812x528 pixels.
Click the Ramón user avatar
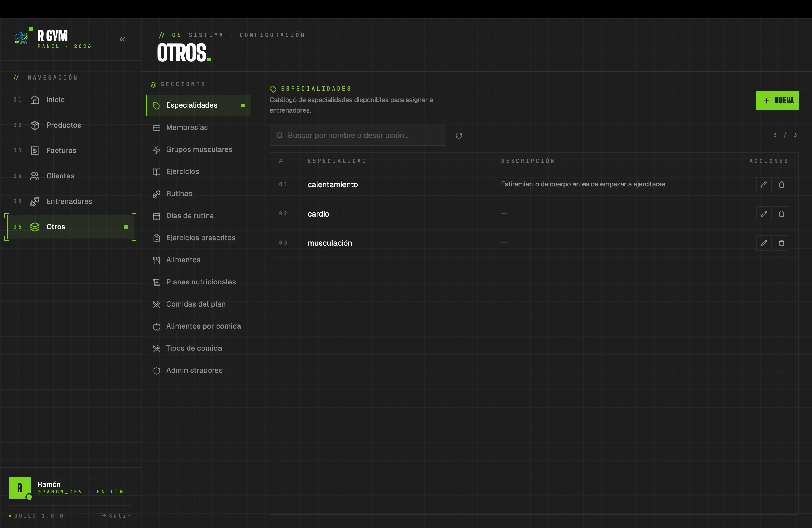20,488
